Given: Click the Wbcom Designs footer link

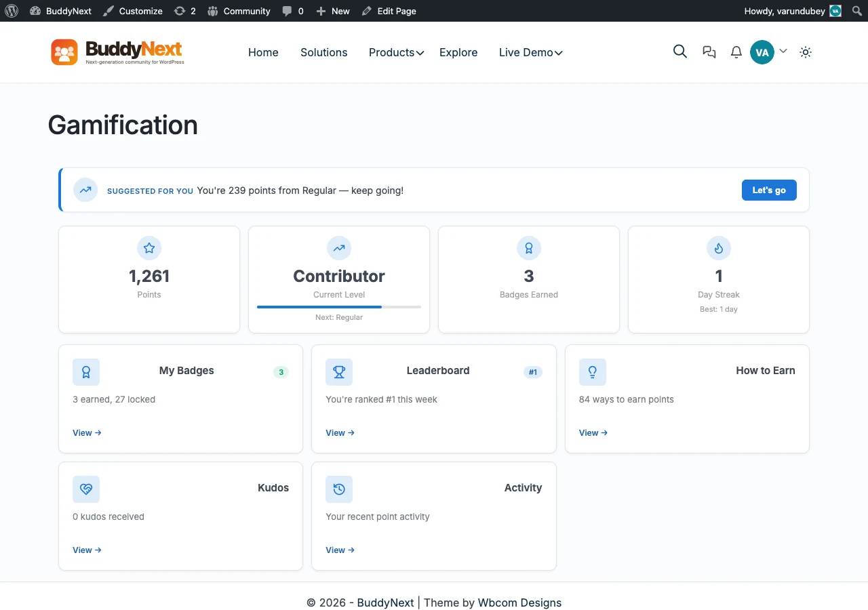Looking at the screenshot, I should (x=520, y=603).
